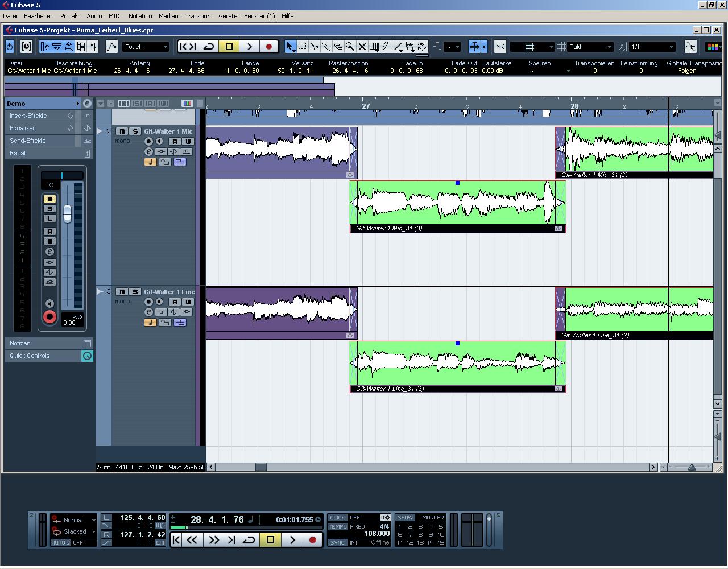Viewport: 728px width, 569px height.
Task: Mute the Git-Walter 1 Line track
Action: tap(122, 292)
